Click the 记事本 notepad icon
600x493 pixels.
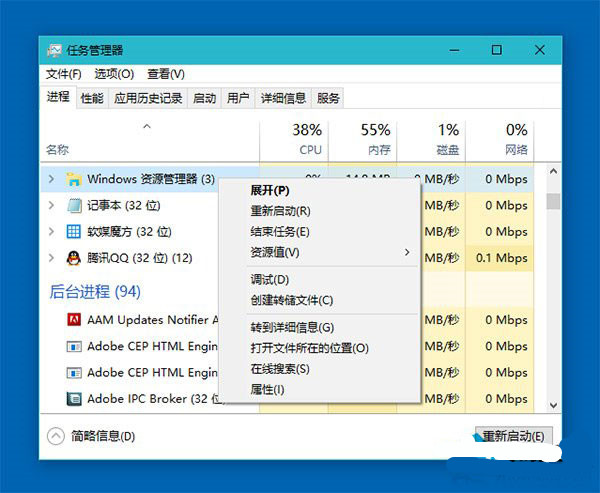(x=74, y=206)
